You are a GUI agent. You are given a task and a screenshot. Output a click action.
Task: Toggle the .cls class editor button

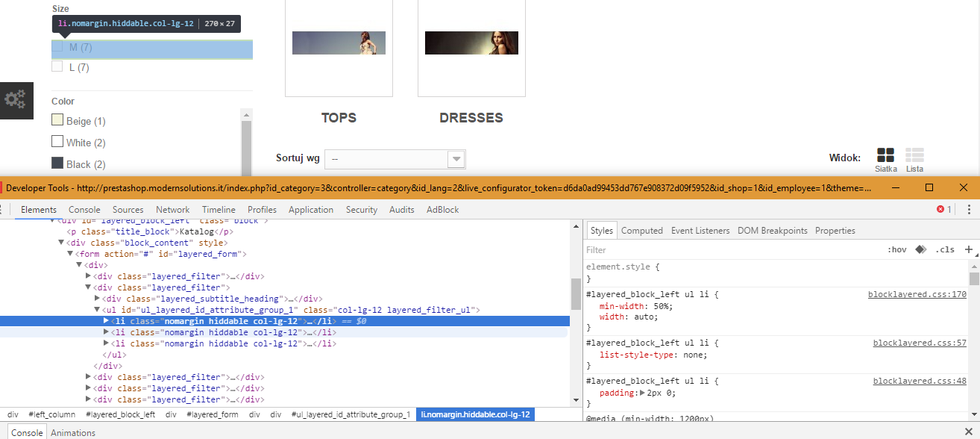pyautogui.click(x=945, y=249)
